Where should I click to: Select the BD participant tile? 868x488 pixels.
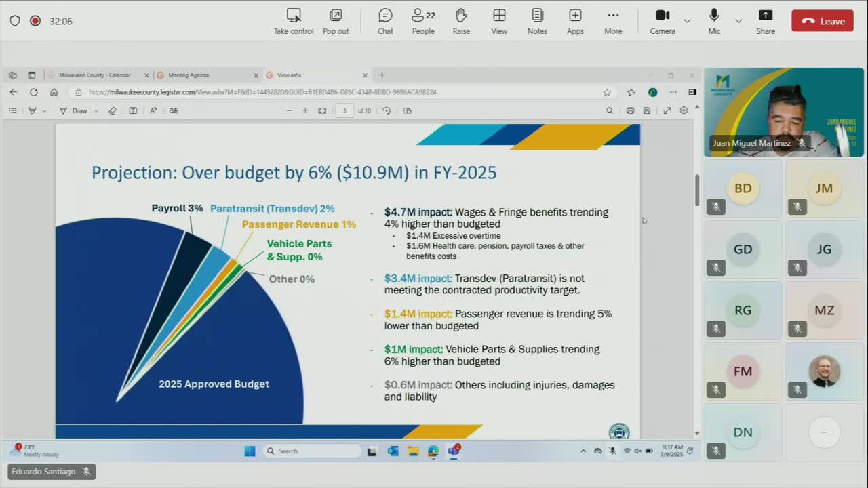click(743, 188)
